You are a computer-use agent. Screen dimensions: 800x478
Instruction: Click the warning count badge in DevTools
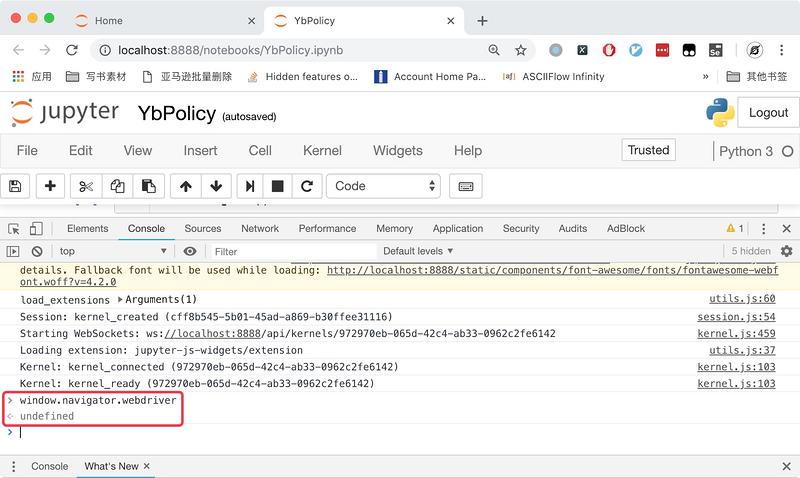(x=735, y=229)
